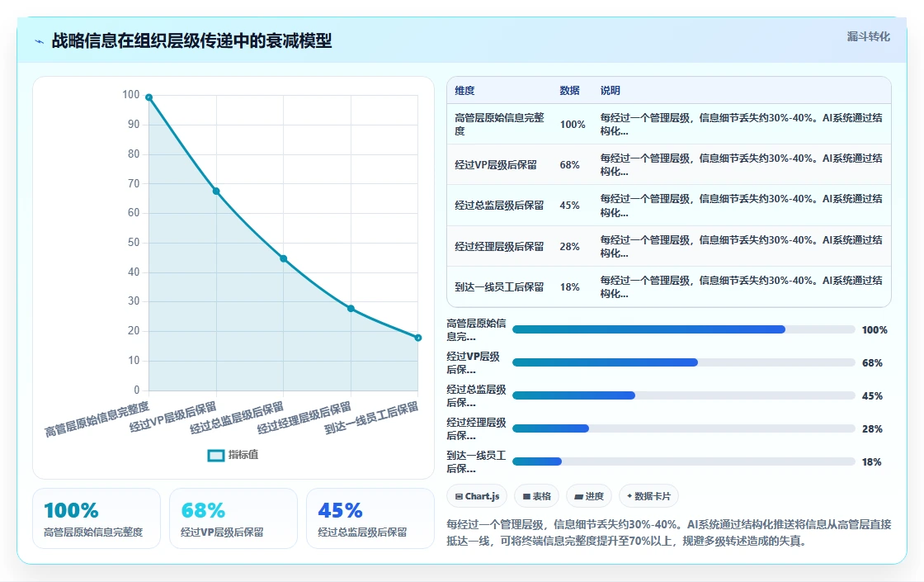924x582 pixels.
Task: Click the 100% value in the table
Action: pyautogui.click(x=573, y=125)
